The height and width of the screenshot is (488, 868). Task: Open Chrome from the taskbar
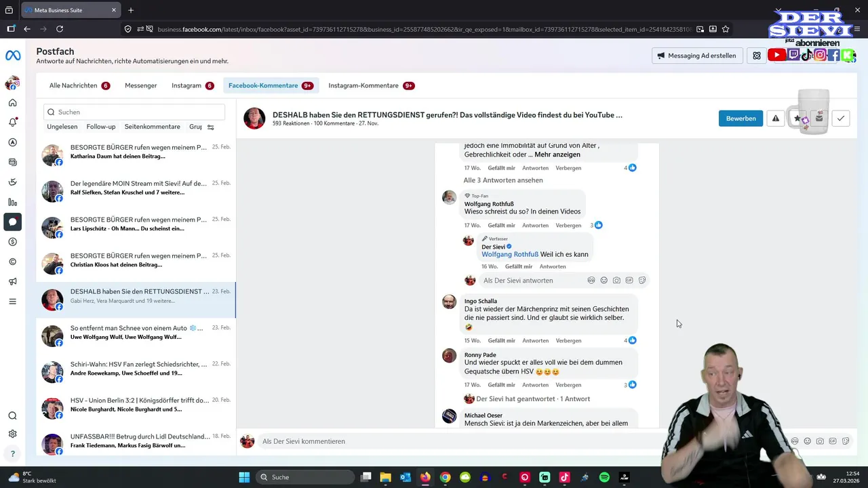[x=445, y=477]
